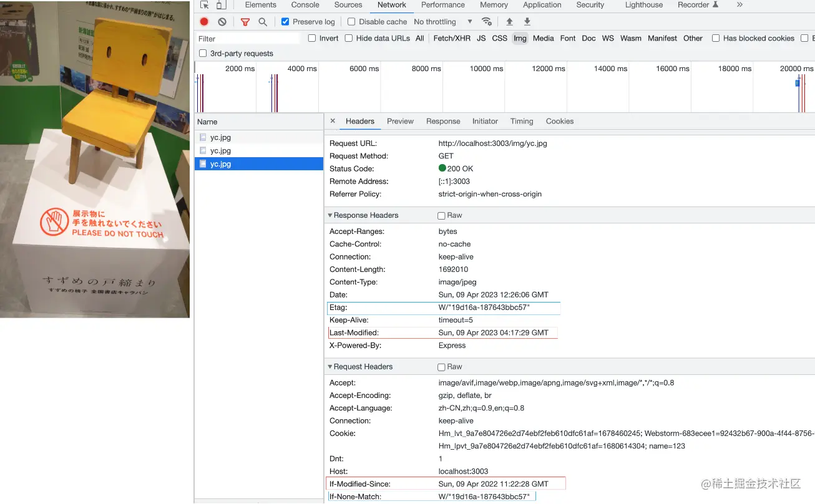Open the No throttling dropdown
Image resolution: width=815 pixels, height=504 pixels.
(443, 22)
